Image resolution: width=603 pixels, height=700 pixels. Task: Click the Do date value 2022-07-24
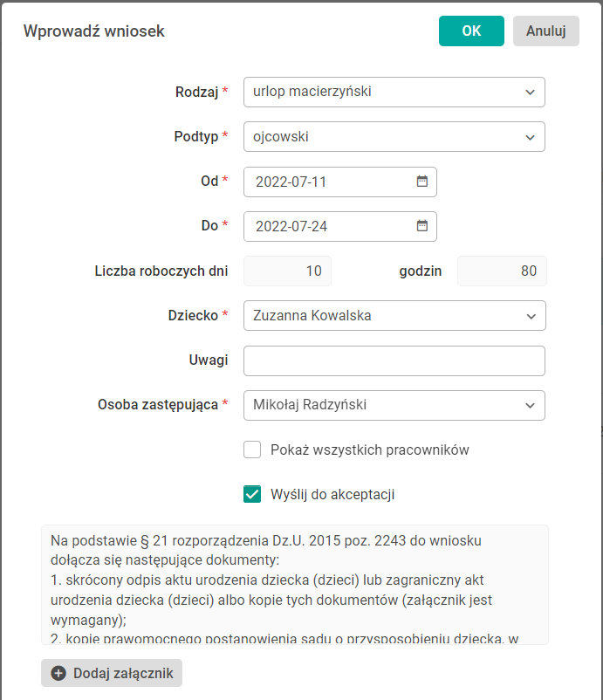(x=291, y=227)
